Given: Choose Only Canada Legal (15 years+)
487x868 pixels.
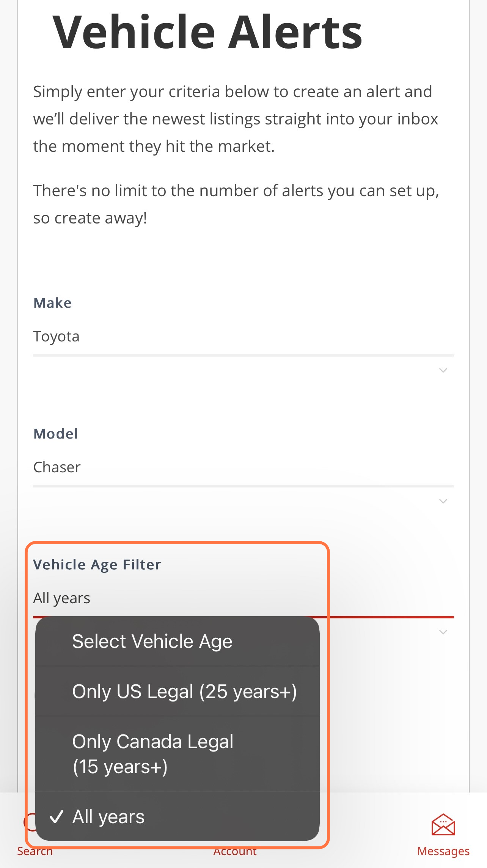Looking at the screenshot, I should tap(178, 754).
